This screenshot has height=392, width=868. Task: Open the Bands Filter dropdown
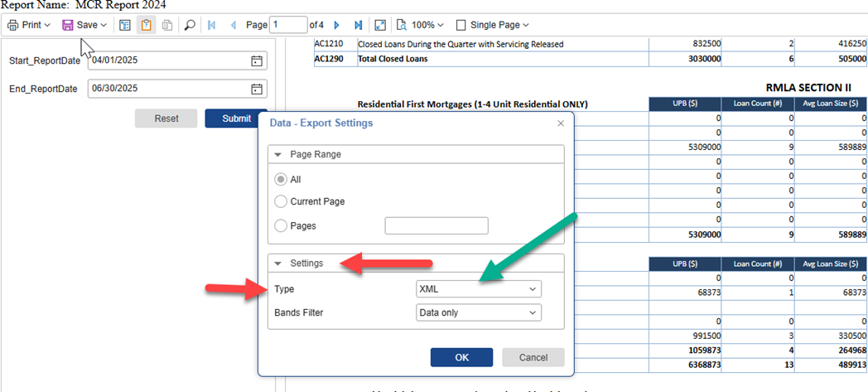[x=478, y=312]
